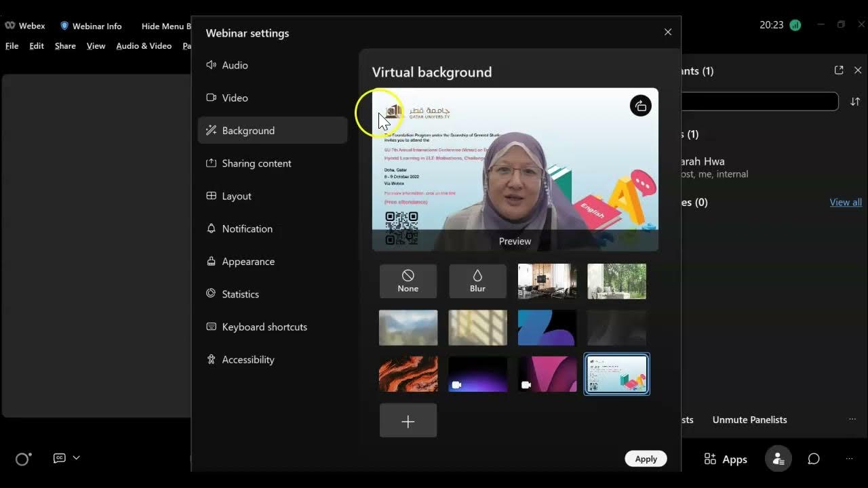Choose the living room interior background

[547, 281]
